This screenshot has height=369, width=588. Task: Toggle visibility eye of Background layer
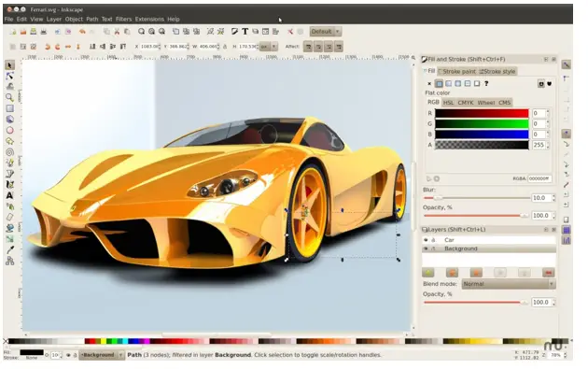(x=426, y=248)
